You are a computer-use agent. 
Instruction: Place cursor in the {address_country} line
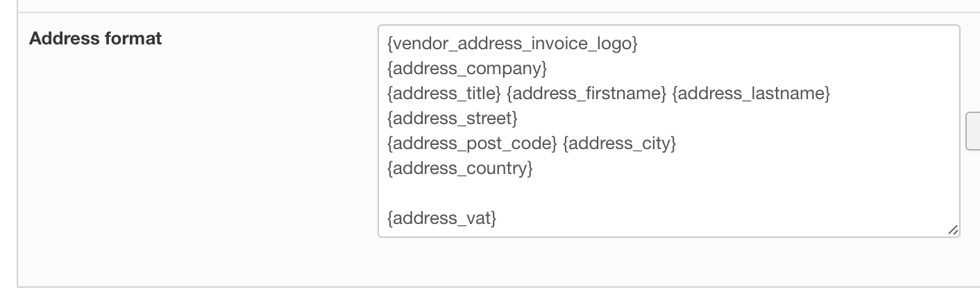(460, 168)
